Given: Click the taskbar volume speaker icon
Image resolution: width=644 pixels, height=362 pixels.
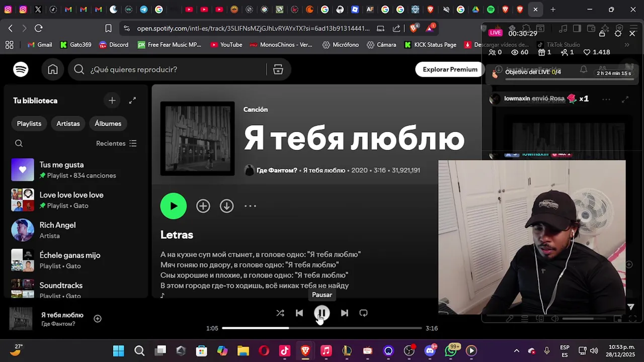Looking at the screenshot, I should 594,351.
